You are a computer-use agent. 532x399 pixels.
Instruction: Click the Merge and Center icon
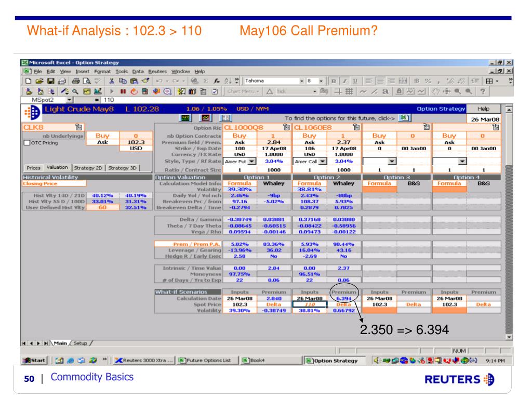pos(403,81)
